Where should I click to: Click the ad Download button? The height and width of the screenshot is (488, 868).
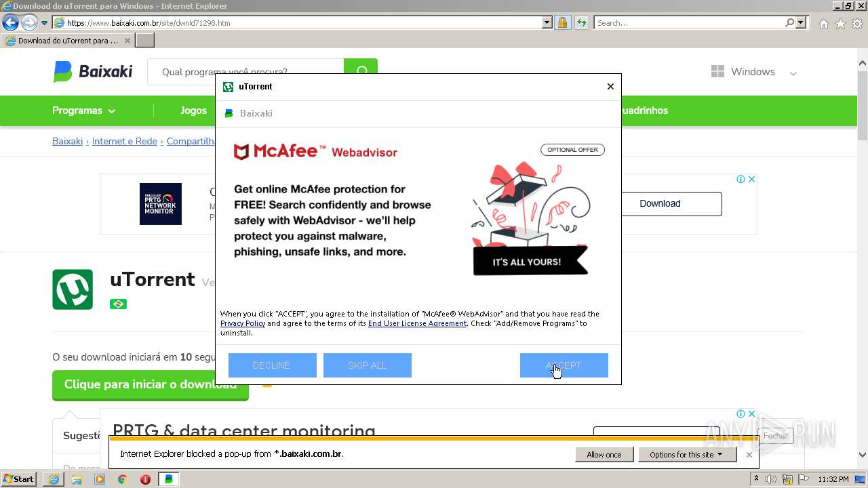(x=660, y=203)
